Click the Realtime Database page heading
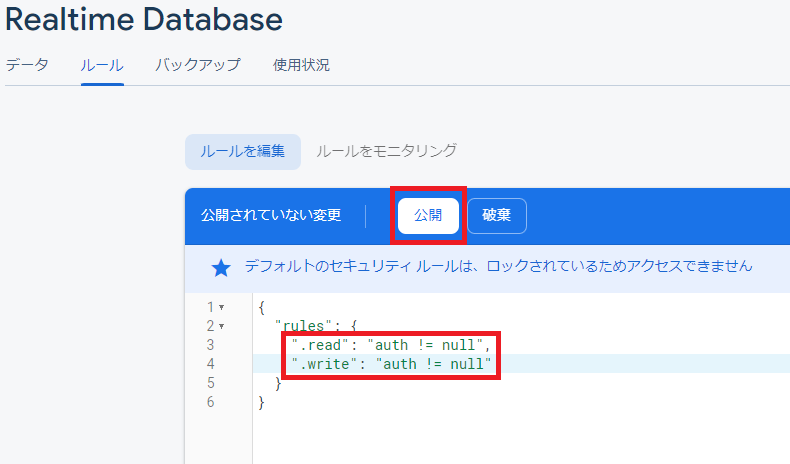 [x=144, y=20]
